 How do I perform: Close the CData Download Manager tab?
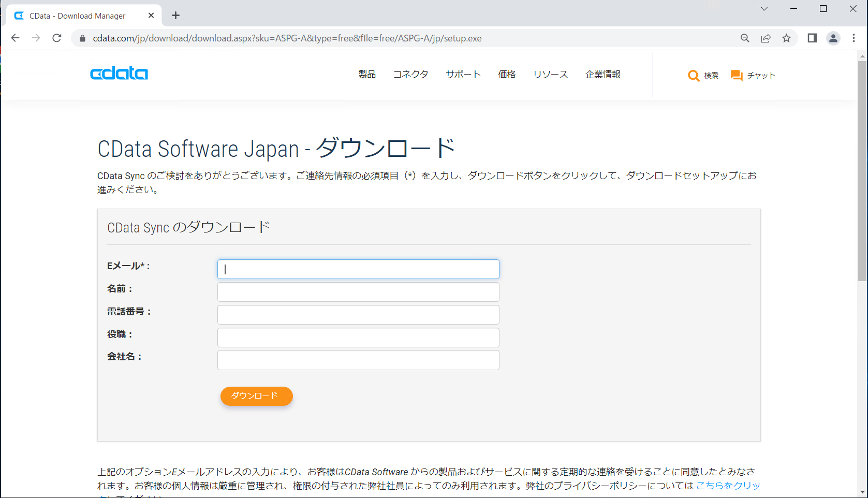[x=151, y=16]
